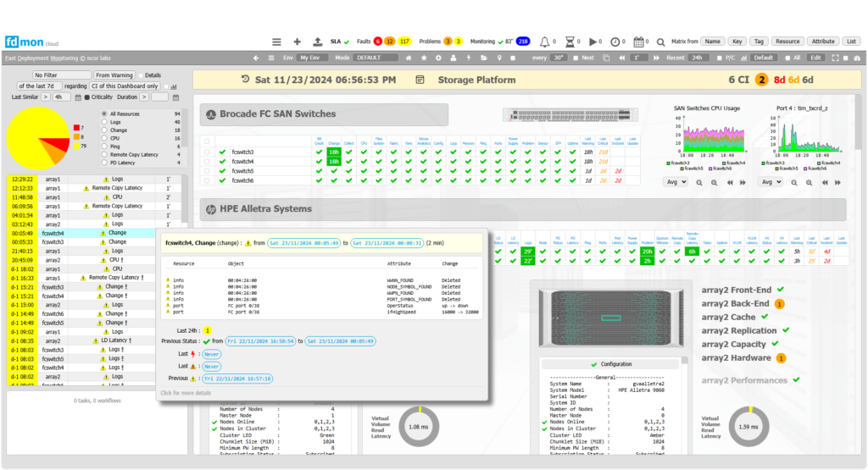868x470 pixels.
Task: Open the Mode DEFAULT dropdown
Action: click(x=376, y=58)
